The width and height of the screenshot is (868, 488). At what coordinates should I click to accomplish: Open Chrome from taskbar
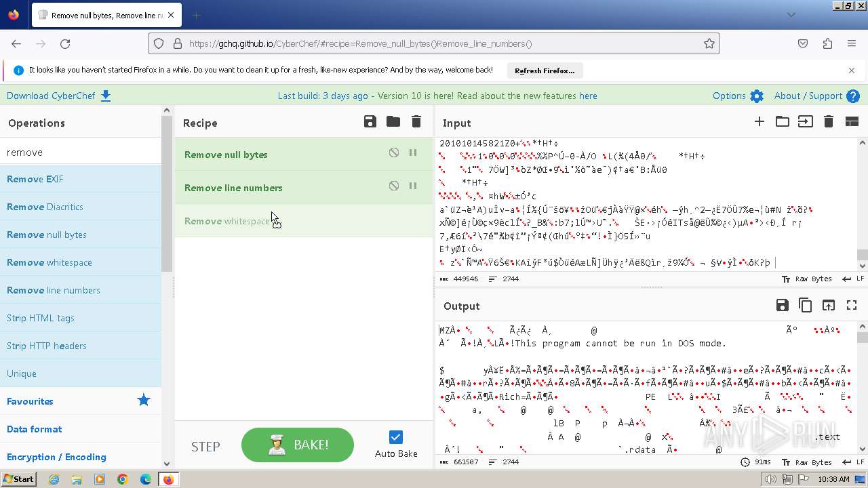(122, 479)
